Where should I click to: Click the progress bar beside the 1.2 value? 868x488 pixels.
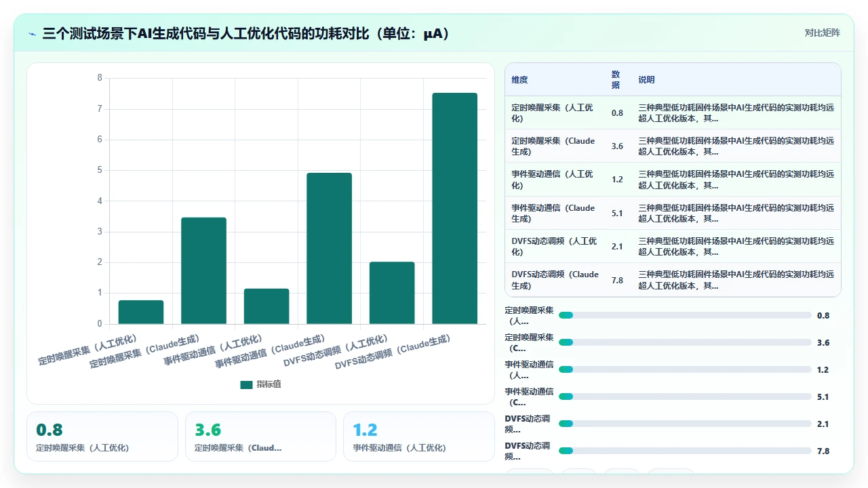(685, 369)
